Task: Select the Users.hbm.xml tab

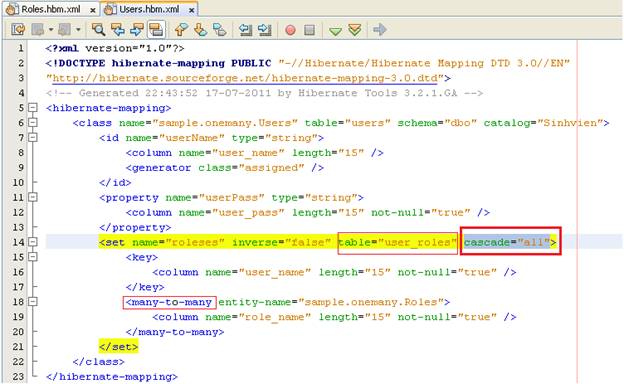Action: click(149, 9)
